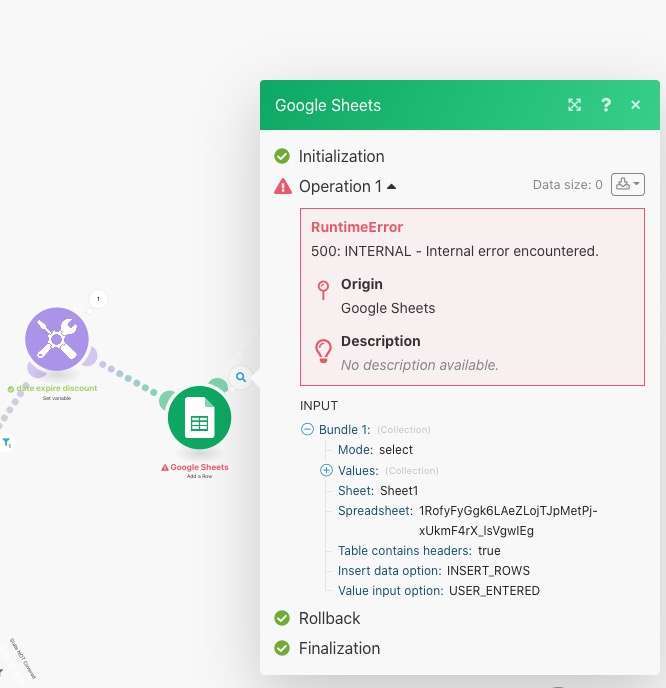The image size is (666, 688).
Task: Click the magnifier bubble above Google Sheets
Action: tap(241, 377)
